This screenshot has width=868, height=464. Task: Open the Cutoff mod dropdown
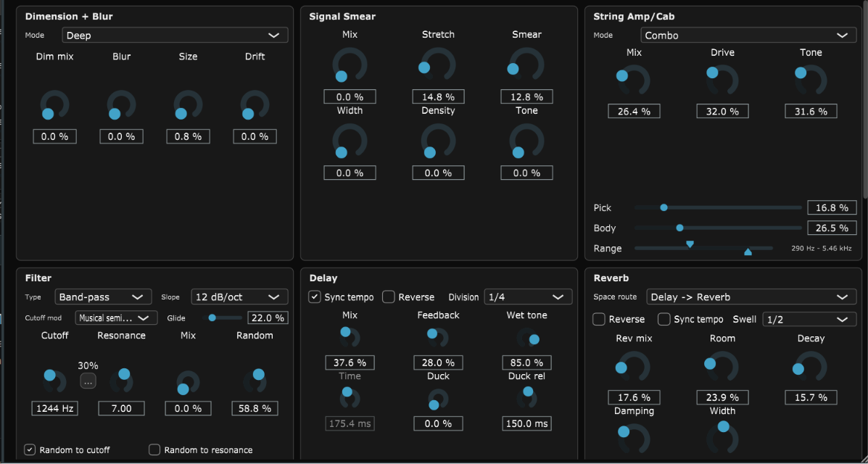coord(116,318)
